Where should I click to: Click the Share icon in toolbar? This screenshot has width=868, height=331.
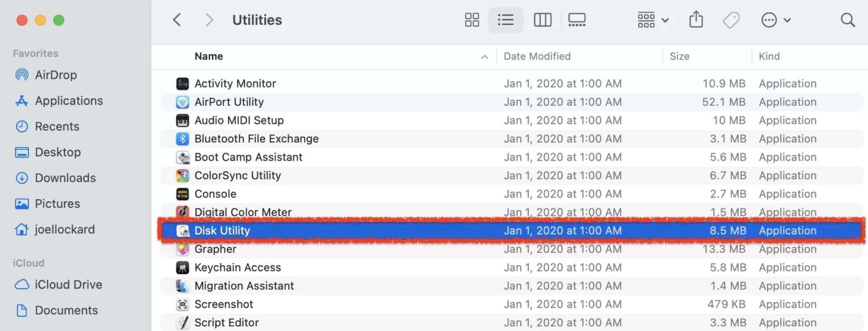pyautogui.click(x=696, y=19)
